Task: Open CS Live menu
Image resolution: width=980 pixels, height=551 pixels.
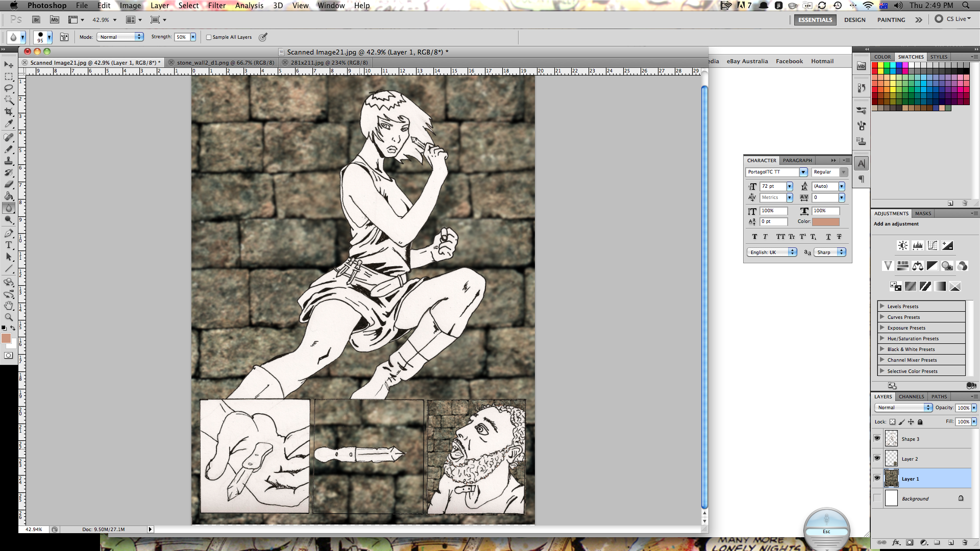Action: [953, 19]
